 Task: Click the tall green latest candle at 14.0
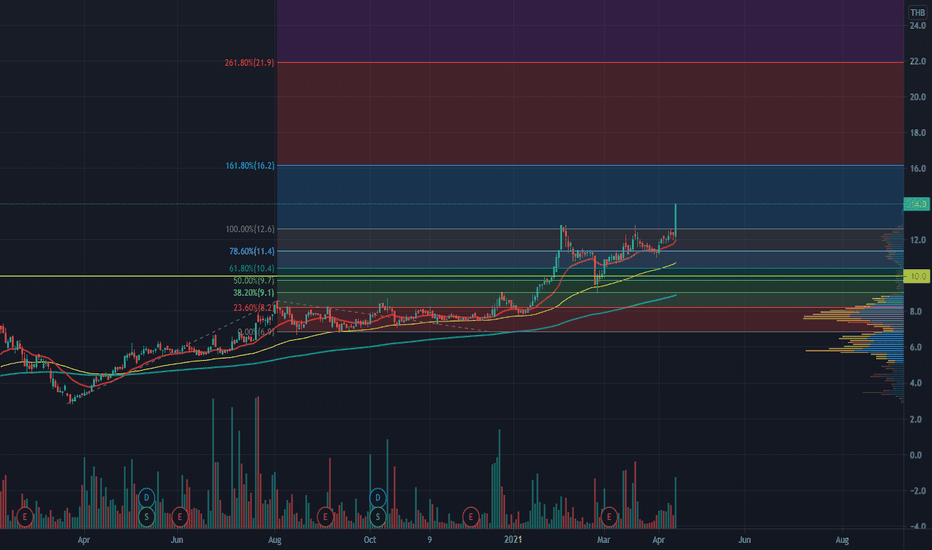675,221
